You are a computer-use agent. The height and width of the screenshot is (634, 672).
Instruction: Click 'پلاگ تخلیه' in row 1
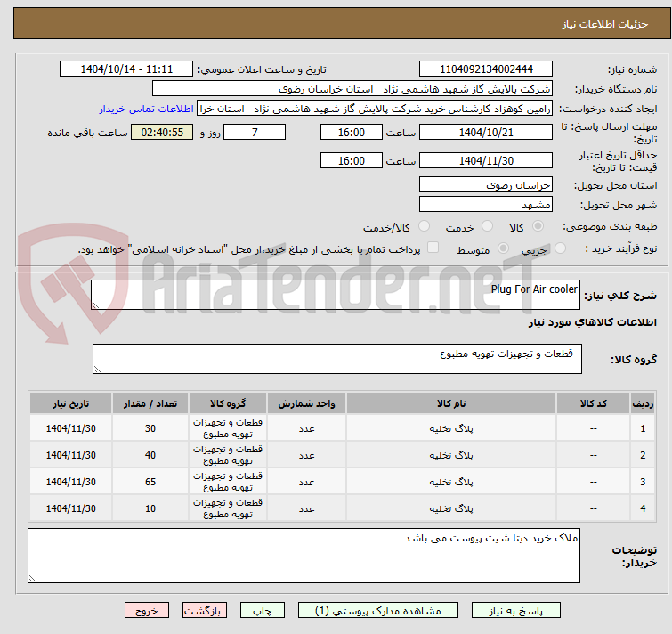tap(451, 428)
